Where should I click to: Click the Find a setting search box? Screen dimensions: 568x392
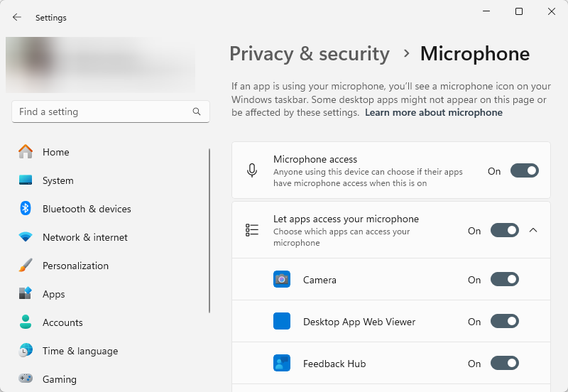click(103, 112)
